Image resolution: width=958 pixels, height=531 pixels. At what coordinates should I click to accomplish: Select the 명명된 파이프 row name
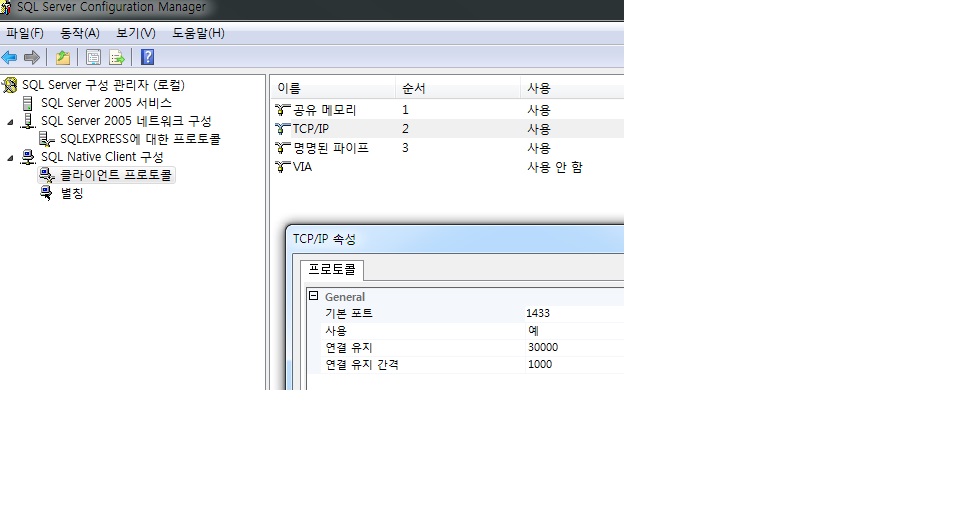[331, 148]
